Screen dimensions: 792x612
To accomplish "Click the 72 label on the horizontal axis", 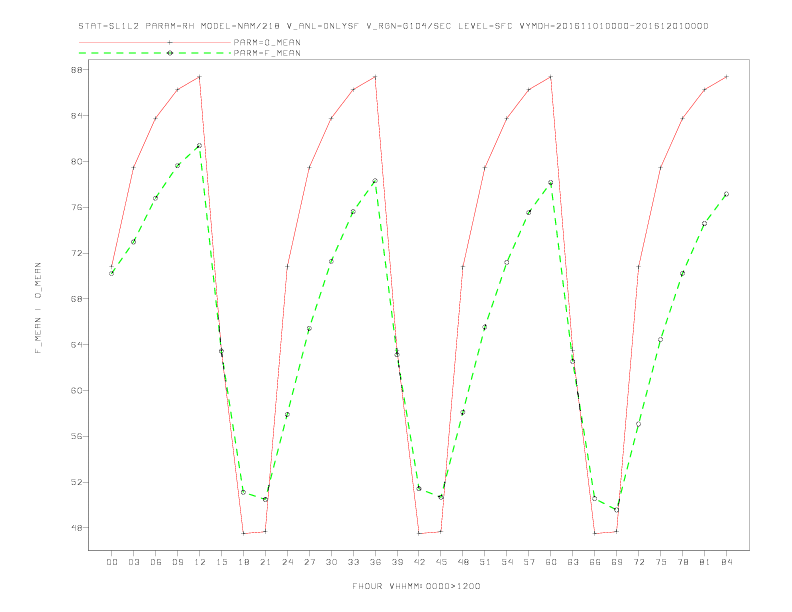I will (x=638, y=562).
